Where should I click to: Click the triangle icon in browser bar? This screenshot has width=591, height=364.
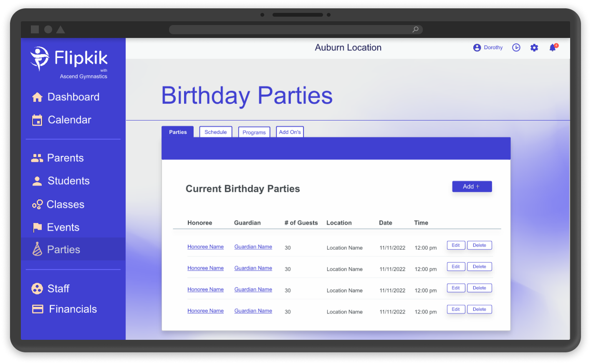(61, 29)
